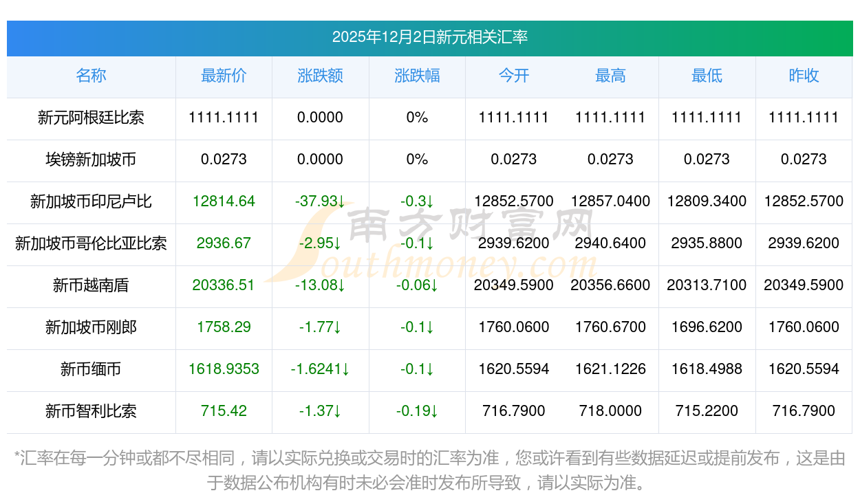
Task: Select the 今开 column header
Action: (514, 76)
